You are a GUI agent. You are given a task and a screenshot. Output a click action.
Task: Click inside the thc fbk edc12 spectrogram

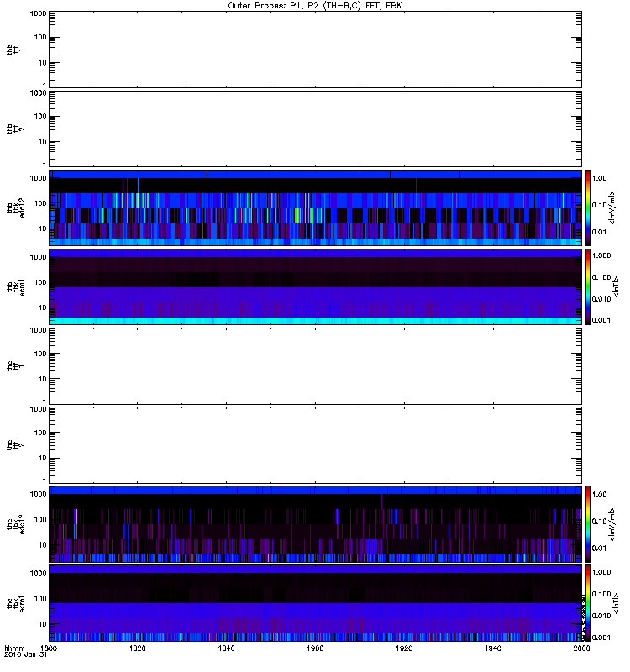[315, 524]
